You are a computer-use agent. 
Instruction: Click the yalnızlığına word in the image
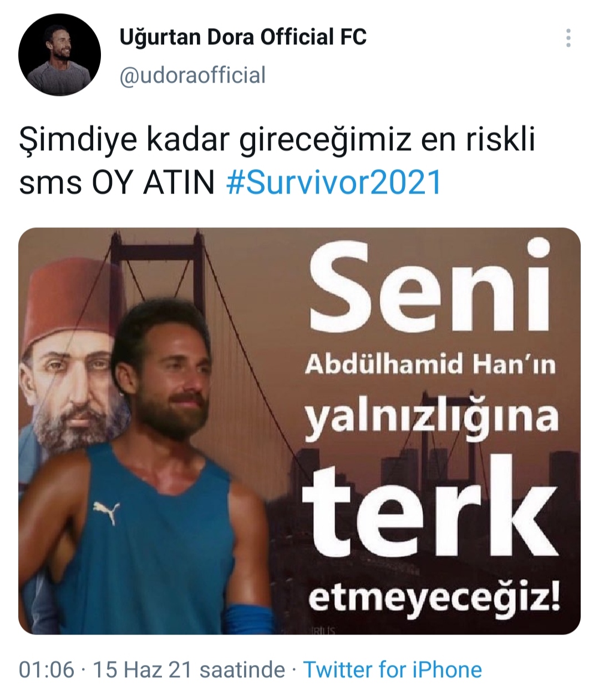431,417
